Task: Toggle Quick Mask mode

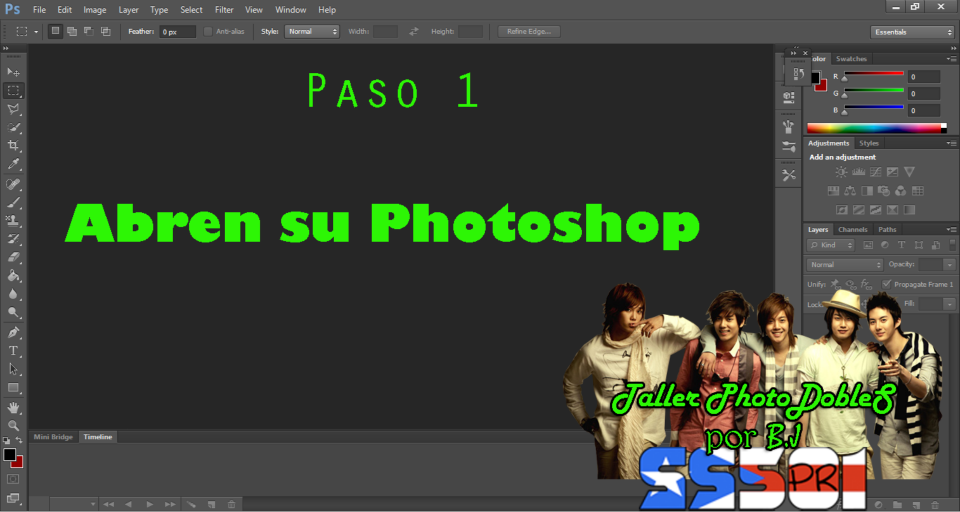Action: coord(13,479)
